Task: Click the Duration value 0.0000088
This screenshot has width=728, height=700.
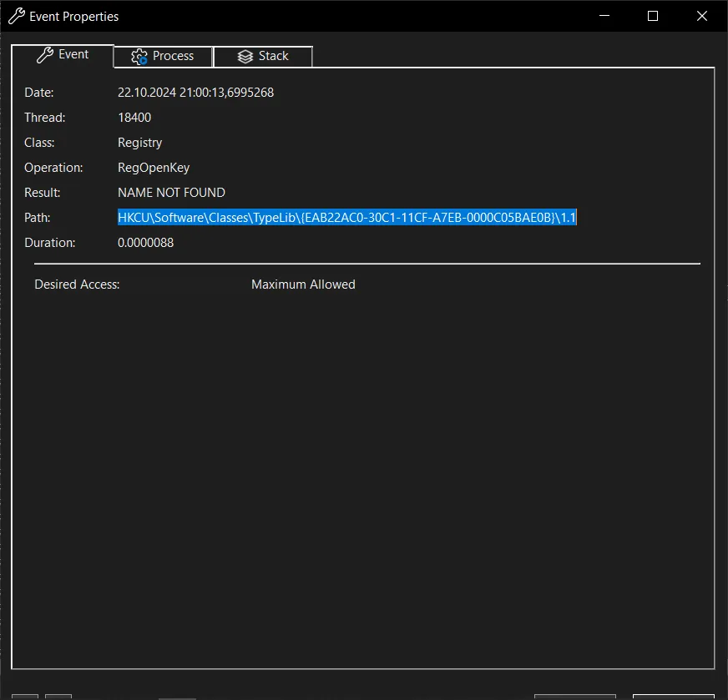Action: [x=145, y=243]
